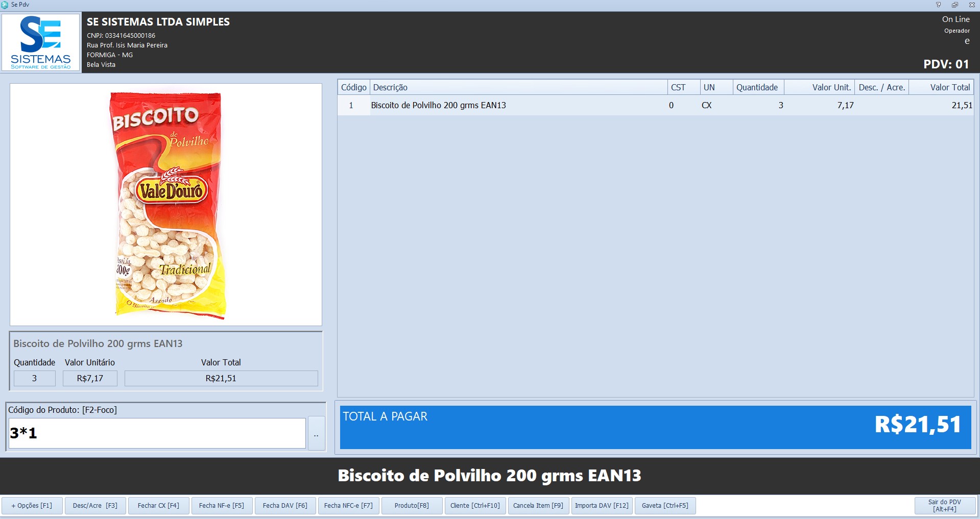Click the Biscoito de Polvilho product image
This screenshot has width=980, height=519.
166,204
